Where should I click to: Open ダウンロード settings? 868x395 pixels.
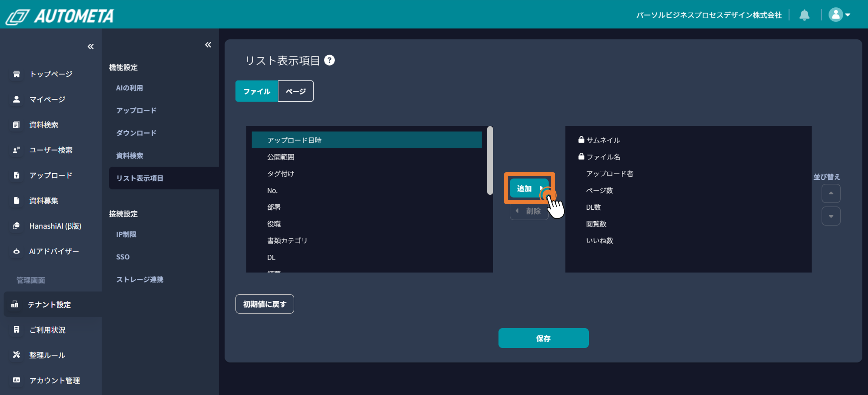(136, 133)
